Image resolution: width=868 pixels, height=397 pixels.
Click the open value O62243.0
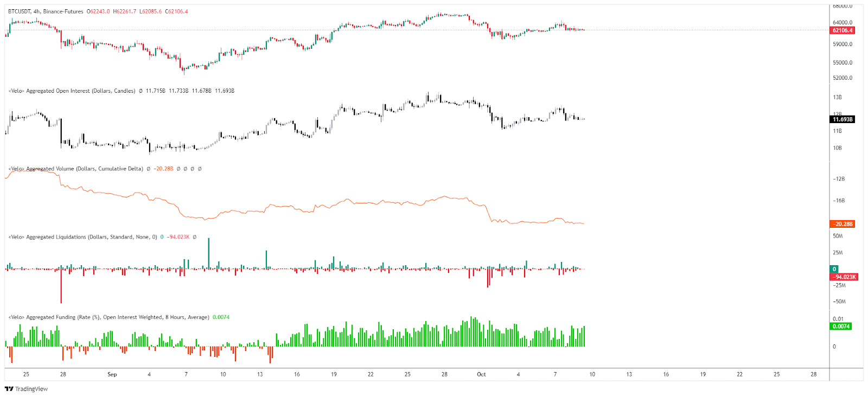[98, 11]
